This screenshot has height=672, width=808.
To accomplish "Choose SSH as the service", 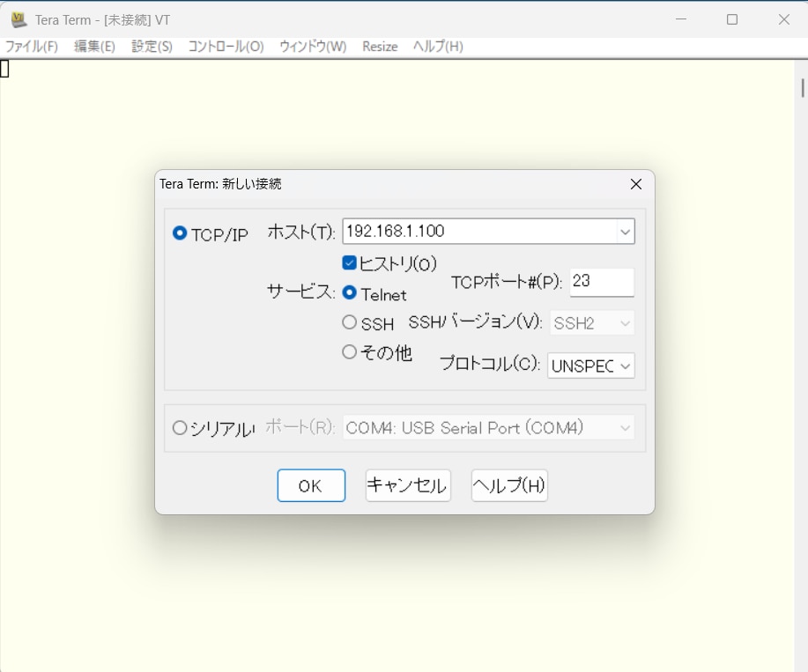I will click(x=349, y=323).
